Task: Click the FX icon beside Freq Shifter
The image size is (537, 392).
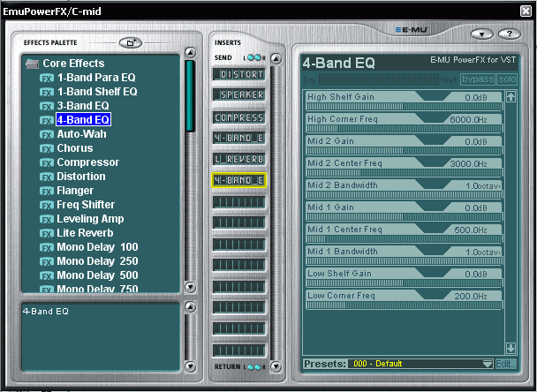Action: [x=47, y=205]
